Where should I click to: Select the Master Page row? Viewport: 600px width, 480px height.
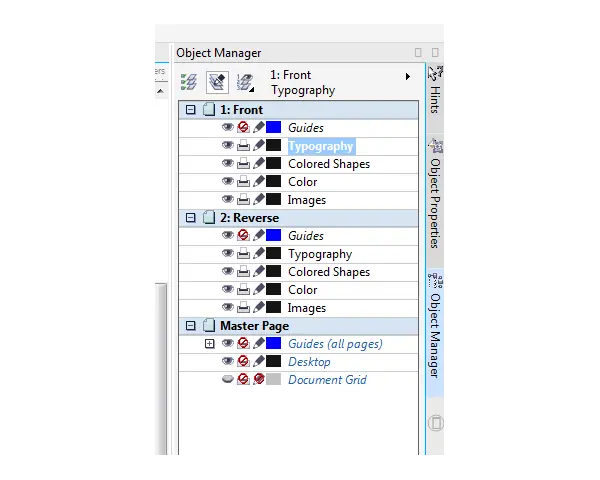click(298, 326)
